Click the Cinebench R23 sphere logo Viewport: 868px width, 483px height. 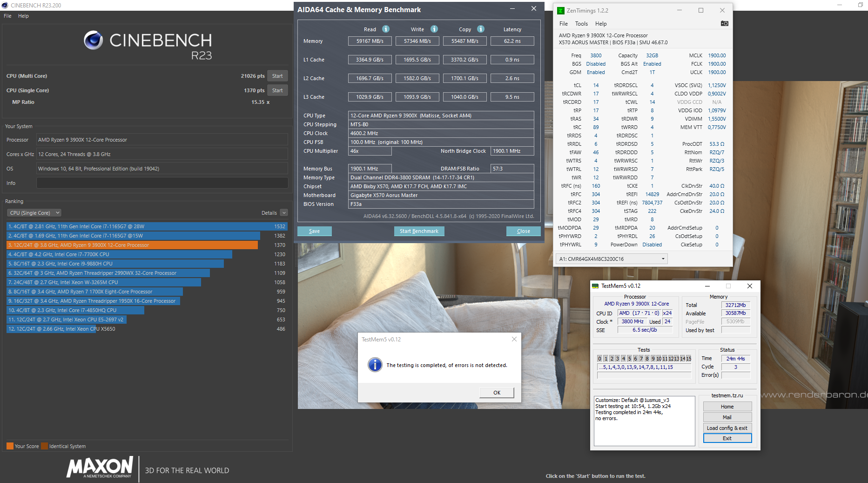pyautogui.click(x=94, y=41)
